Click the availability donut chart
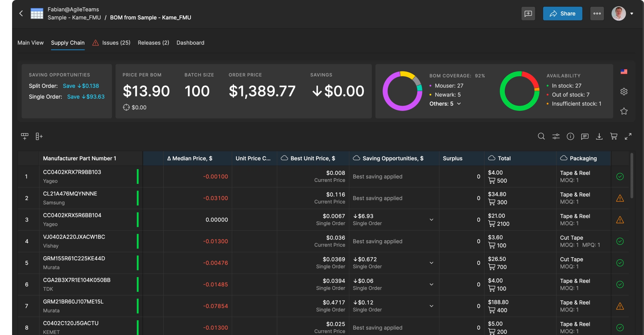The image size is (644, 335). click(x=520, y=91)
